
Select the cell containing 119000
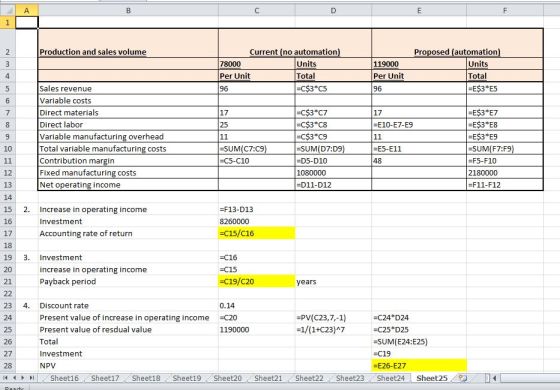(419, 64)
